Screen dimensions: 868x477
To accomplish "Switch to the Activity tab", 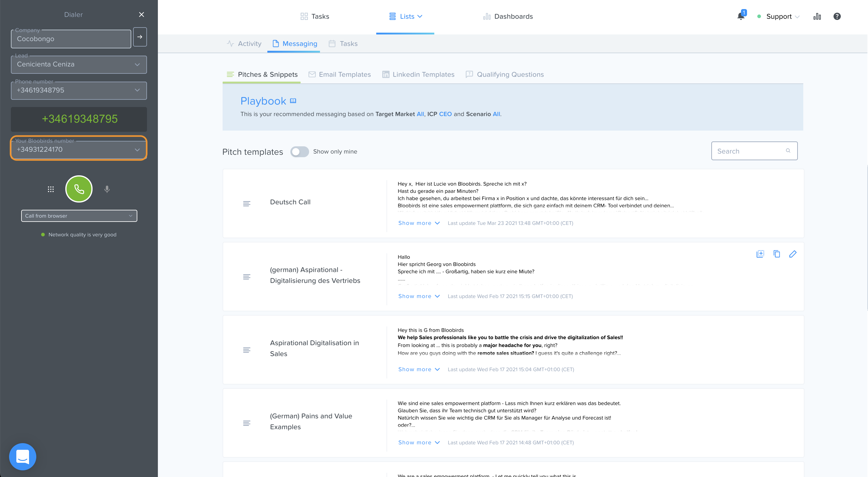I will point(244,44).
